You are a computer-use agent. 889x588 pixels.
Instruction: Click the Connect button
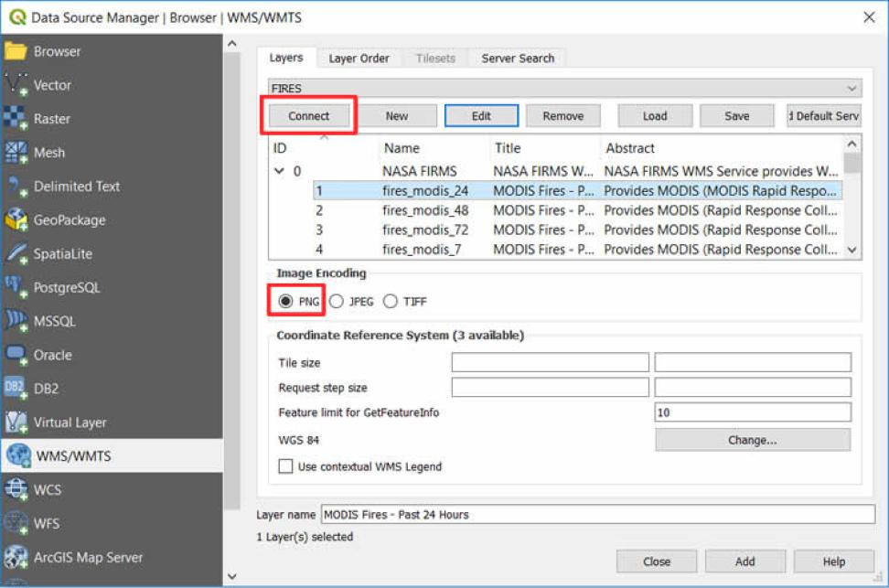point(308,115)
